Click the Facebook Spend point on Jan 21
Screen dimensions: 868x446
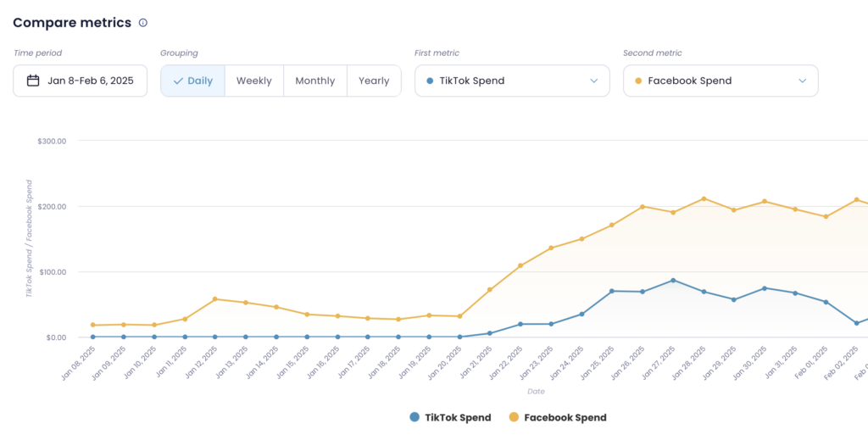(489, 290)
